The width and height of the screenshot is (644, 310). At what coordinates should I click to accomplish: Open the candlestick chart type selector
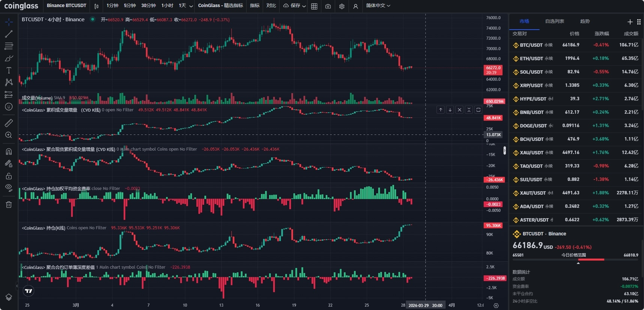(x=96, y=6)
